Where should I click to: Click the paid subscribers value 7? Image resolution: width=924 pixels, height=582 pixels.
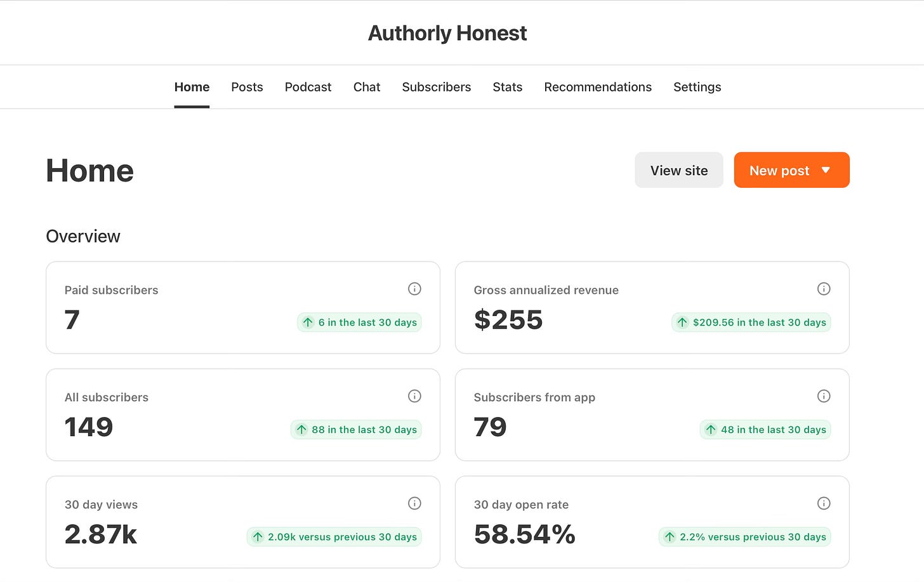click(72, 320)
